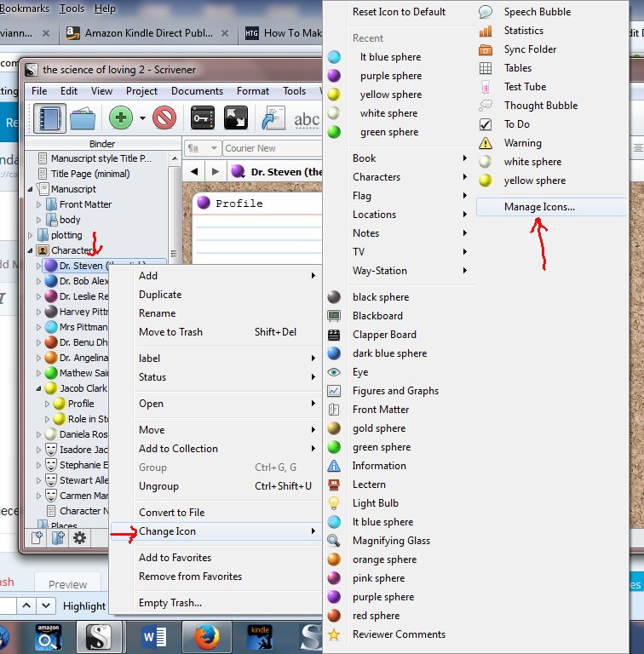Click Manage Icons… option

538,206
